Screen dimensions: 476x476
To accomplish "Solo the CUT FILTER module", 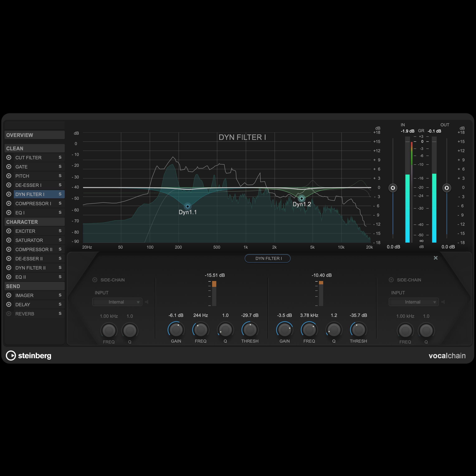I will (60, 157).
